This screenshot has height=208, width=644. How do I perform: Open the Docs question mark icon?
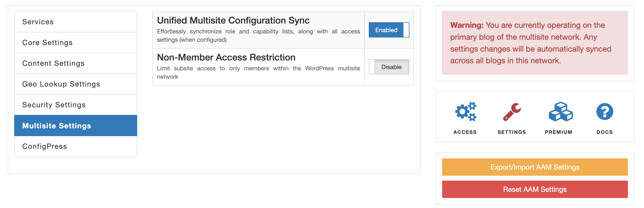pyautogui.click(x=605, y=112)
